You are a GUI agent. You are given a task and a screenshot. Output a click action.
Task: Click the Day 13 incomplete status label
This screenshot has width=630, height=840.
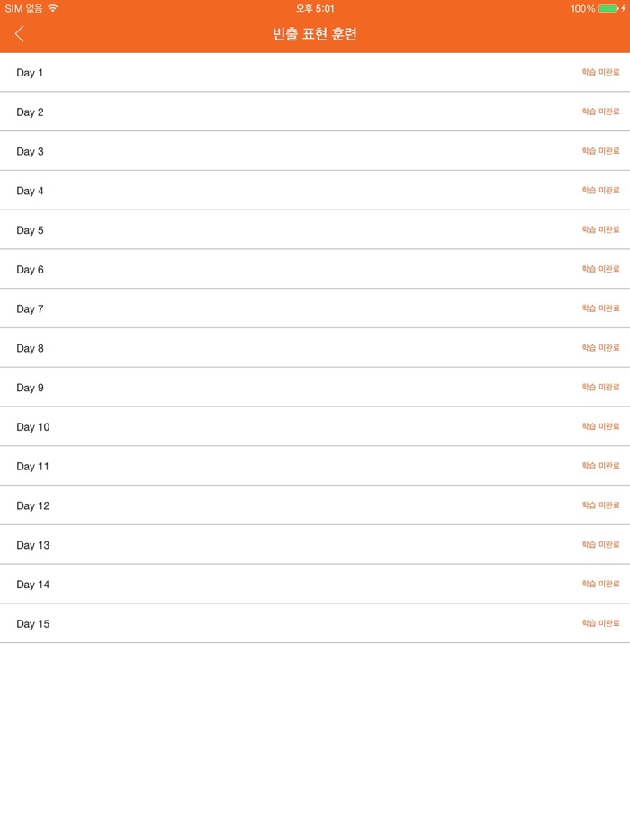click(x=600, y=545)
